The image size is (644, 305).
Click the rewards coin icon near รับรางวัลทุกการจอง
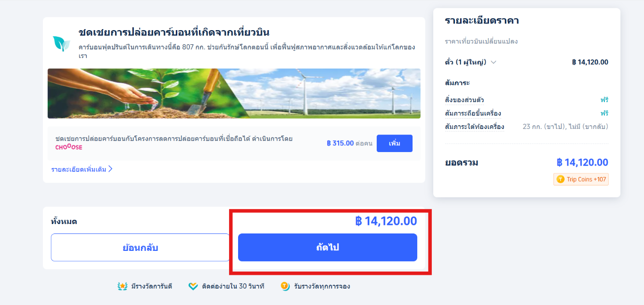[285, 286]
